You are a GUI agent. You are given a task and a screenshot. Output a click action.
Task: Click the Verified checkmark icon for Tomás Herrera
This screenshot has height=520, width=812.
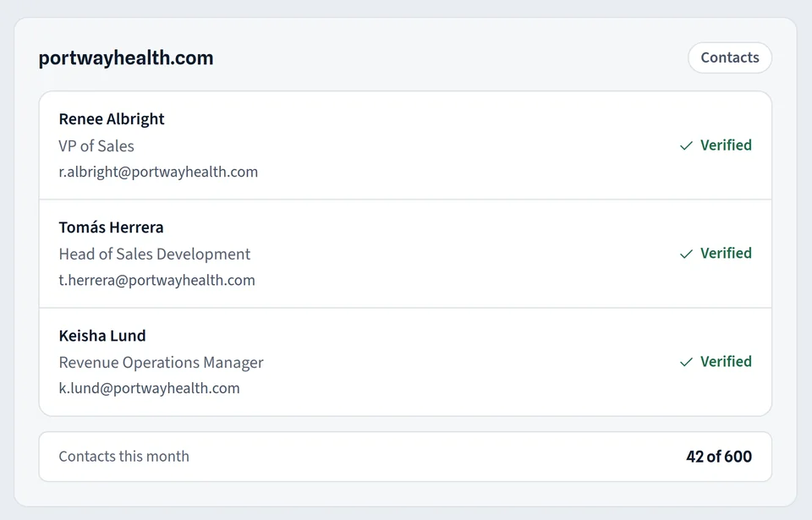(686, 255)
